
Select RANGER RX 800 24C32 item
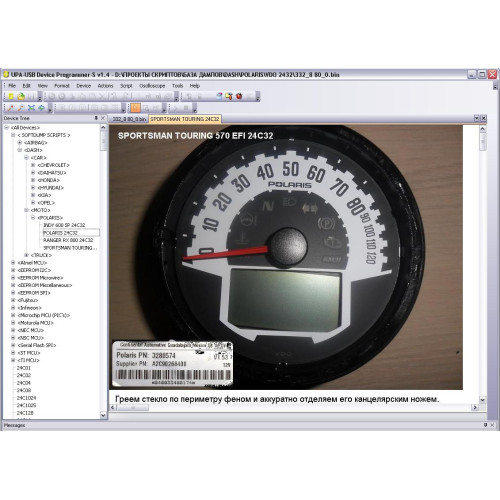(68, 240)
